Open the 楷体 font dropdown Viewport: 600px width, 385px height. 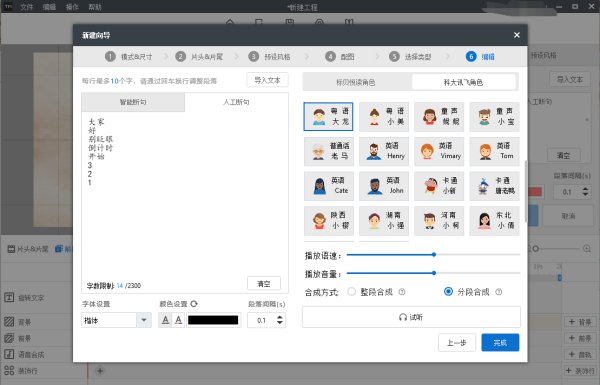[144, 320]
